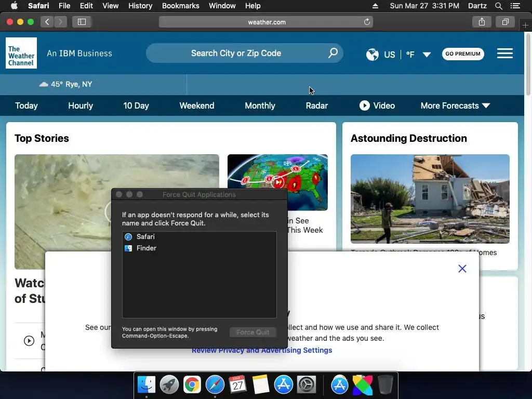This screenshot has height=399, width=532.
Task: Launch Launchpad rocket from the Dock
Action: (x=169, y=385)
